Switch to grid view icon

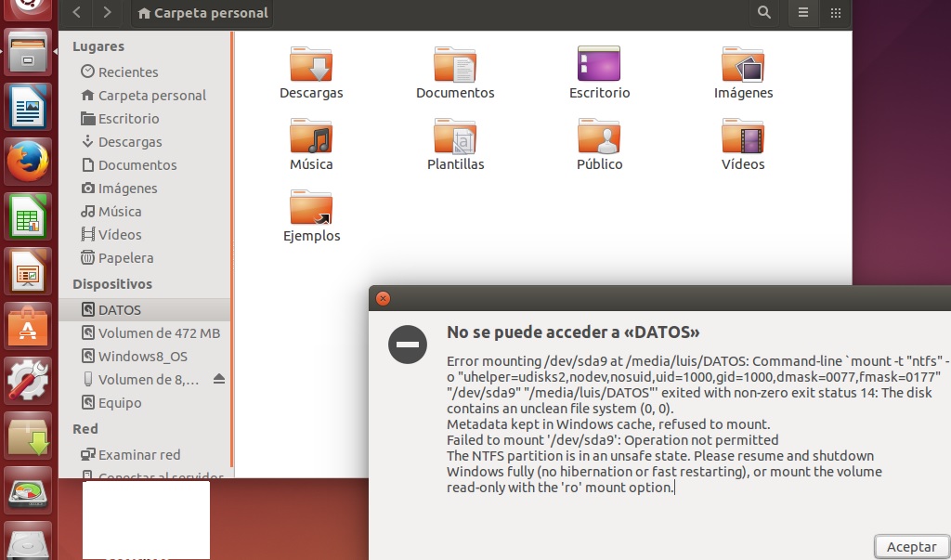coord(835,12)
